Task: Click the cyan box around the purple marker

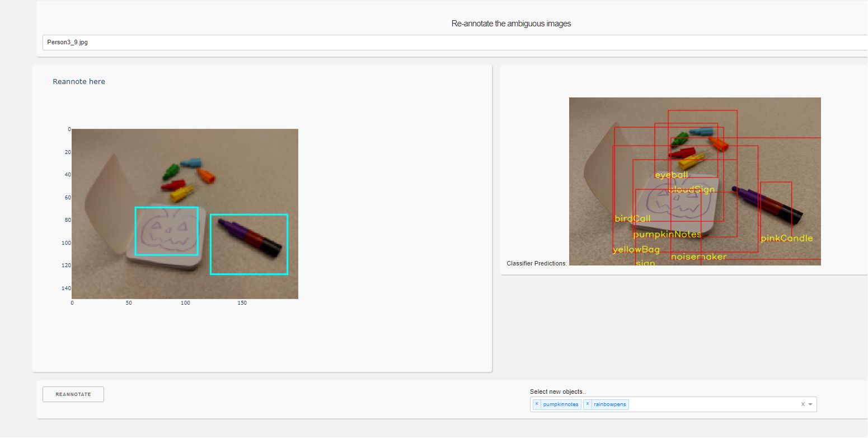Action: coord(249,244)
